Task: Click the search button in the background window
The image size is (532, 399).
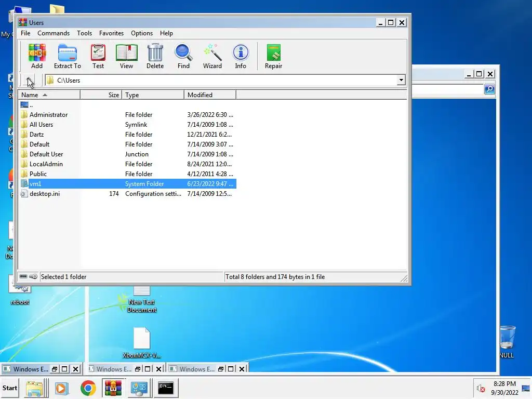Action: [x=489, y=89]
